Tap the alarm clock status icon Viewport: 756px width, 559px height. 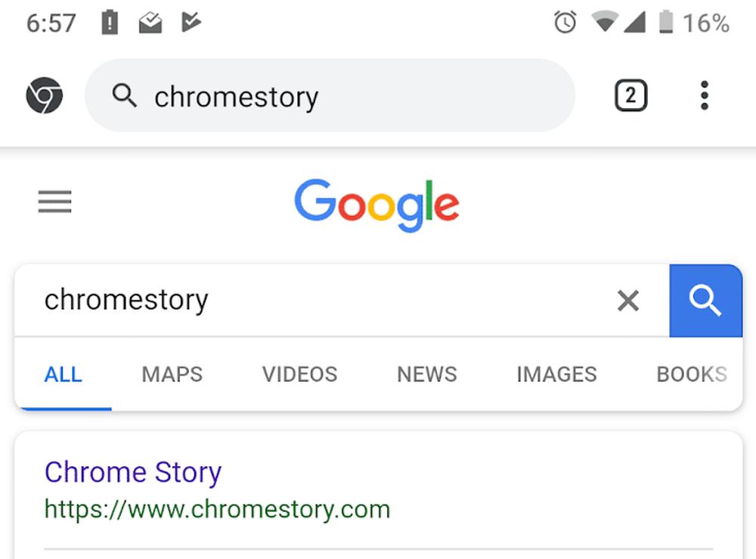pyautogui.click(x=565, y=23)
